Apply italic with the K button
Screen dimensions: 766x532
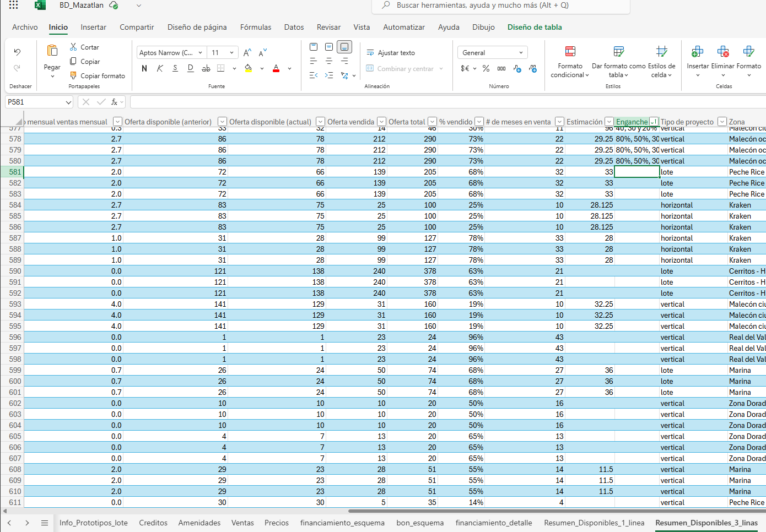point(160,69)
